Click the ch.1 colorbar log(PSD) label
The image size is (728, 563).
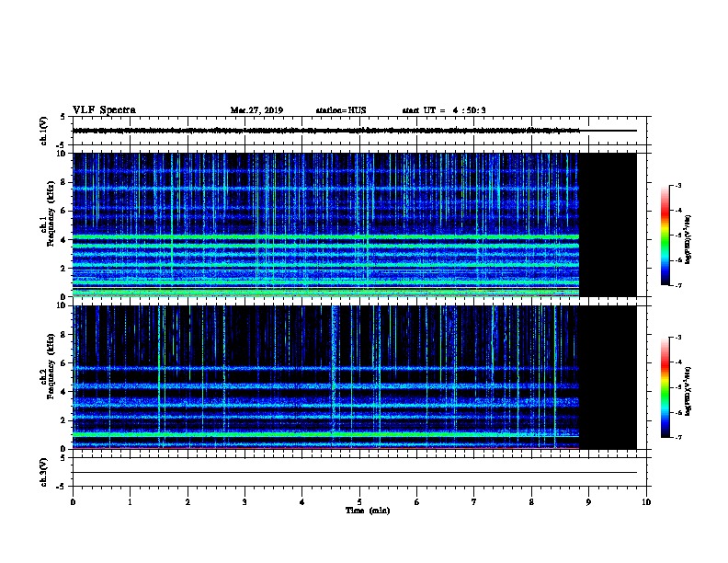coord(688,240)
